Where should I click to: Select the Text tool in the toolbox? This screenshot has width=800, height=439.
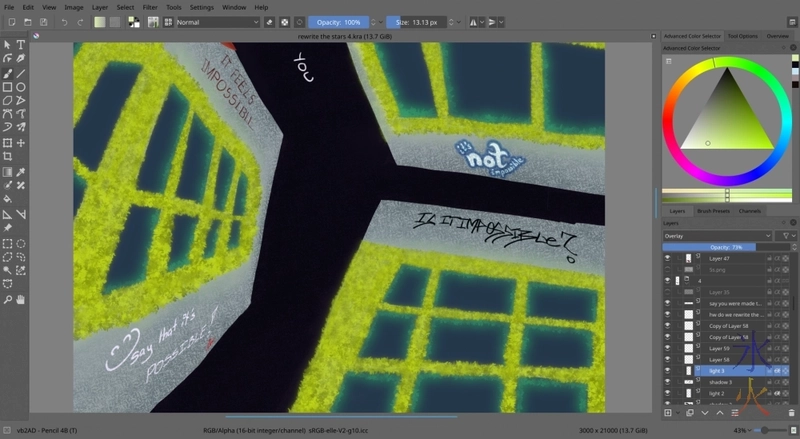pyautogui.click(x=21, y=45)
